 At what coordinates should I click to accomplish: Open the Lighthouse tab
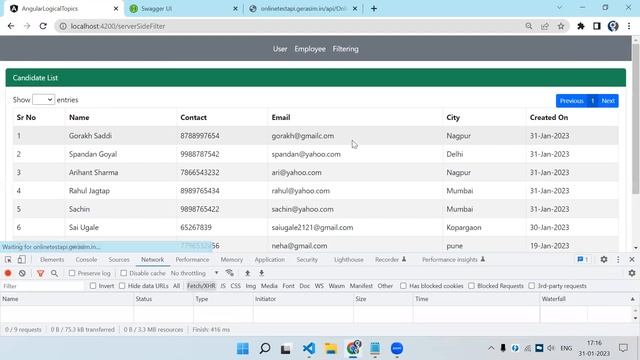pos(349,260)
